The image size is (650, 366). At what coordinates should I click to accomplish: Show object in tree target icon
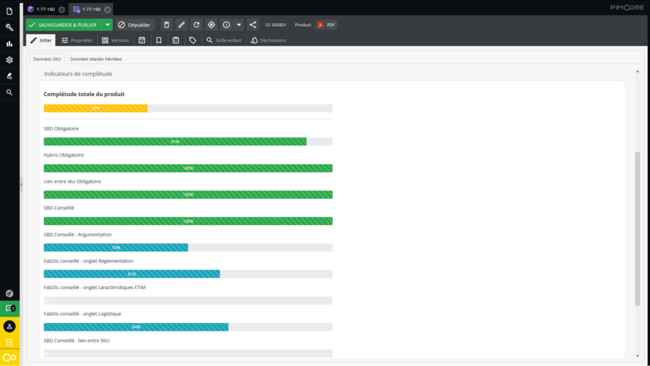tap(211, 25)
